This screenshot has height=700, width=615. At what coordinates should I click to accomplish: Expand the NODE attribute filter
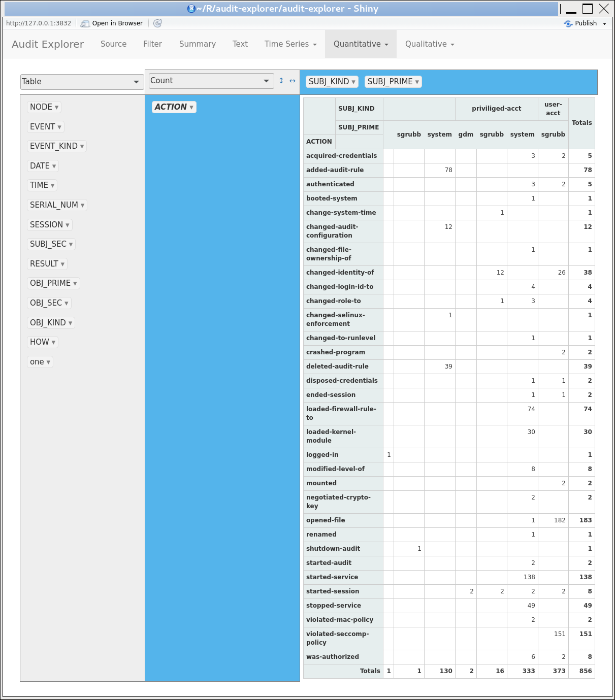(x=56, y=107)
